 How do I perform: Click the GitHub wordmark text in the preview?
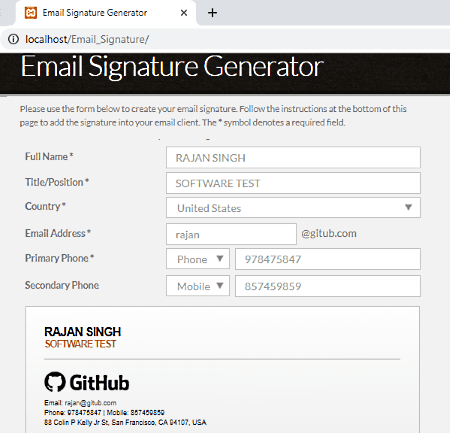99,382
